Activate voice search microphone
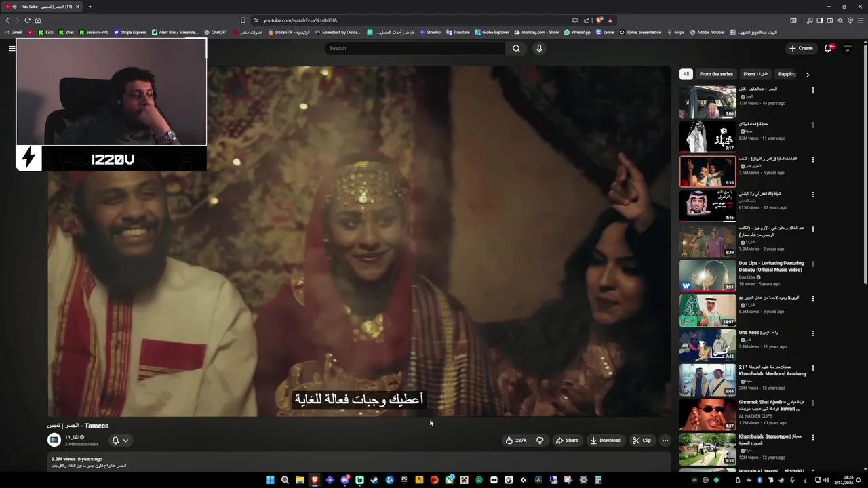Image resolution: width=868 pixels, height=488 pixels. point(539,48)
